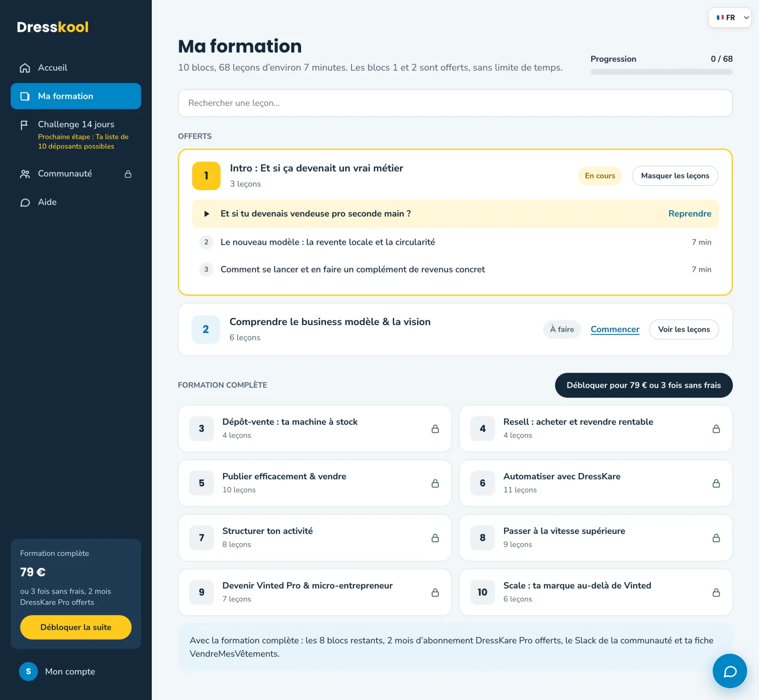Click Comprendre le business modèle & la vision title
Screen dimensions: 759x700
tap(330, 322)
